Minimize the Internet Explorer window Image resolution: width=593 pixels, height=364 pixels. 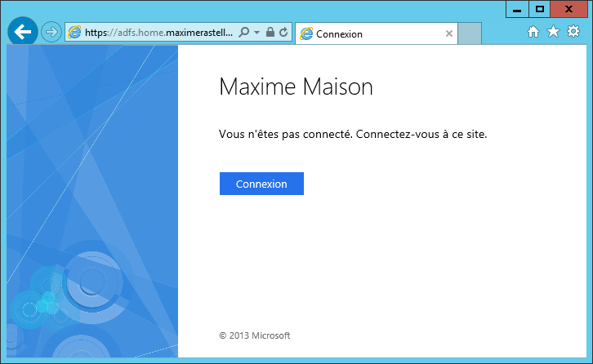517,10
